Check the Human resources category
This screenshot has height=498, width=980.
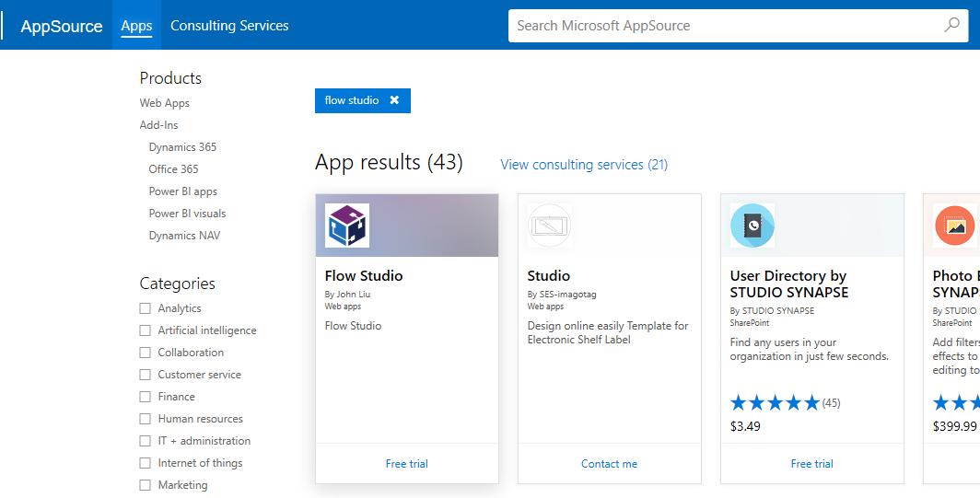145,419
